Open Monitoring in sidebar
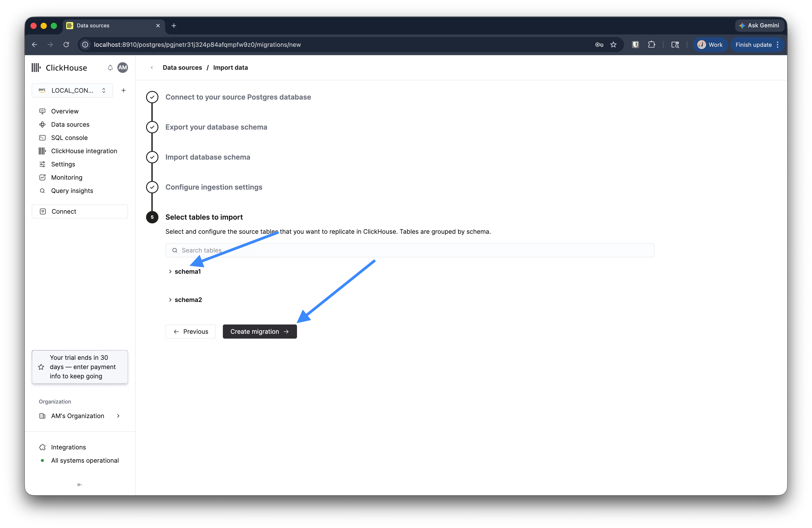Screen dimensions: 812x528 point(67,177)
